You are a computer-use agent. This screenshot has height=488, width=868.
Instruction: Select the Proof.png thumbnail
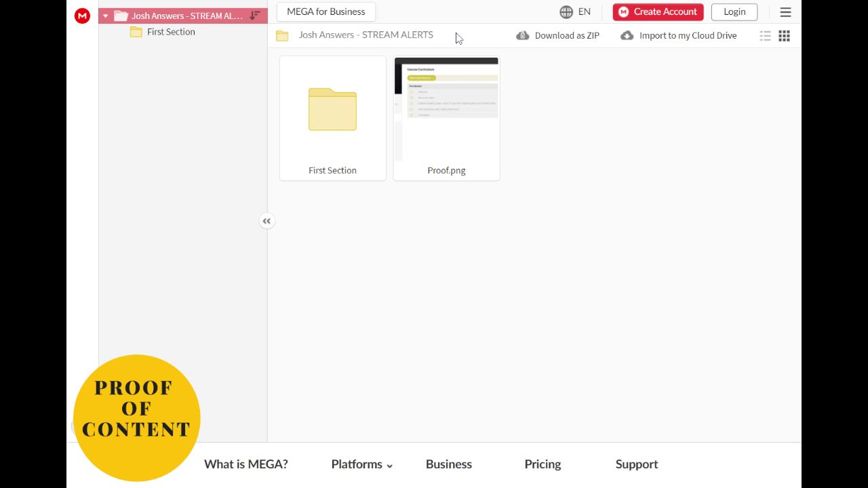click(446, 109)
